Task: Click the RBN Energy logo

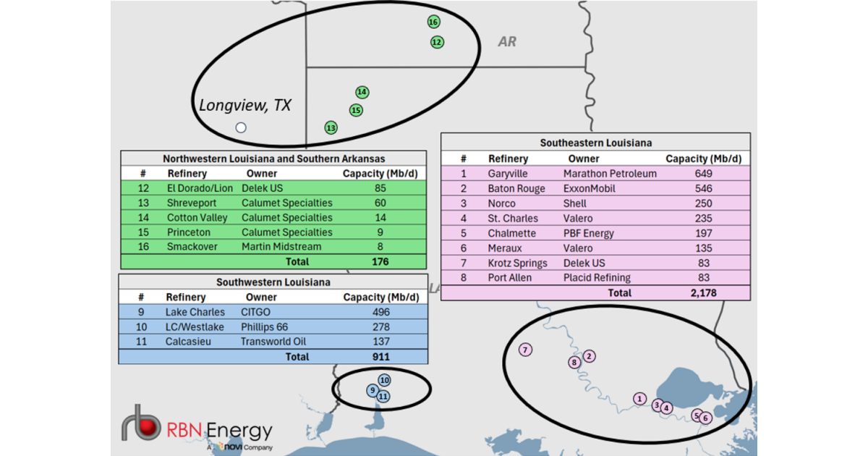Action: click(197, 427)
